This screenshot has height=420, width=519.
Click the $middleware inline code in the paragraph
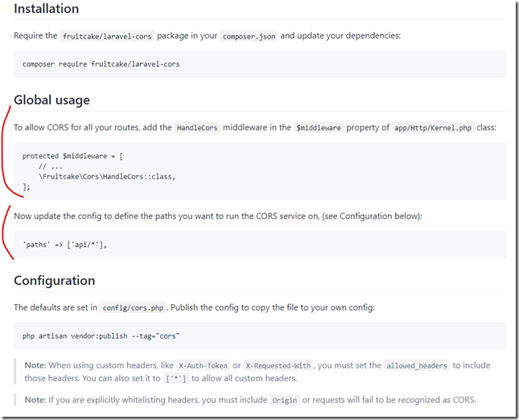[x=319, y=127]
